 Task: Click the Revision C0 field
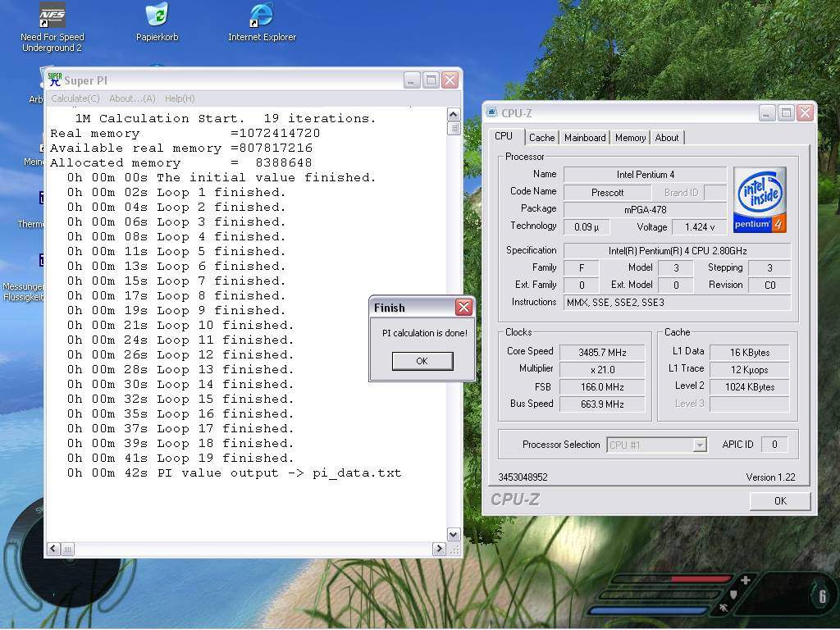coord(769,285)
